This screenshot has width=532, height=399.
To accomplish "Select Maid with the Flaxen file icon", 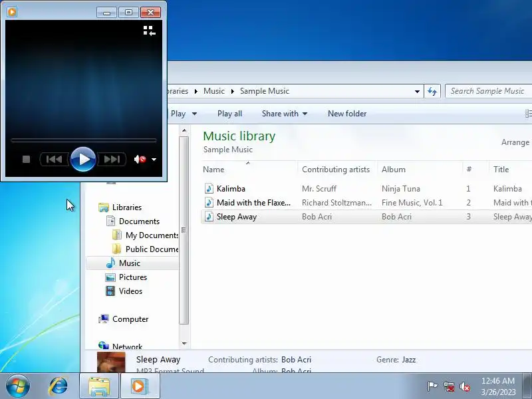I will tap(209, 203).
